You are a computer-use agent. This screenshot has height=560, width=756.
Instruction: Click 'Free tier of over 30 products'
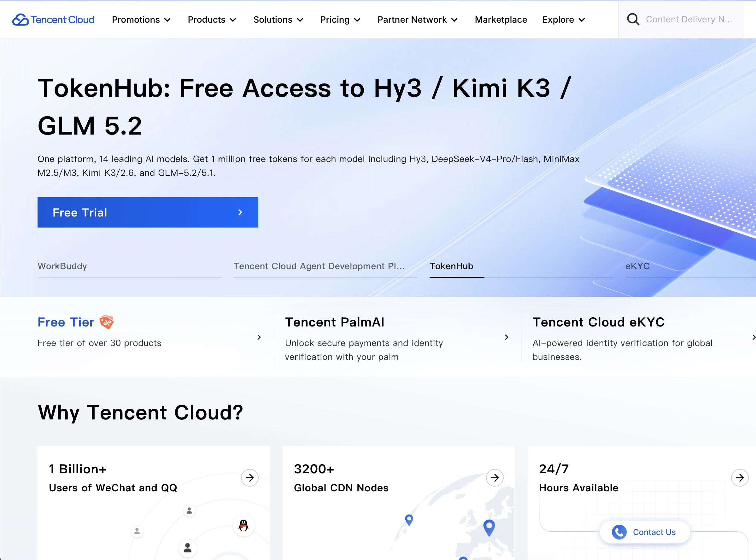tap(99, 343)
